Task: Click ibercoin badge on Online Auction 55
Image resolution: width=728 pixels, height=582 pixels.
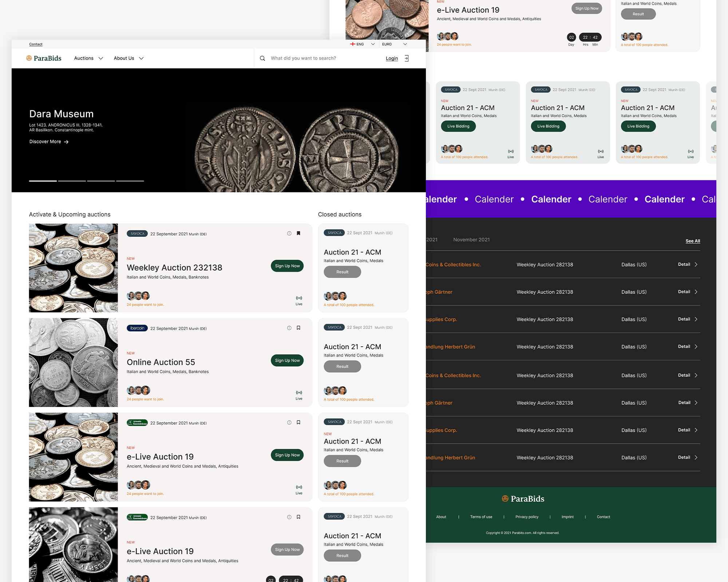Action: 137,328
